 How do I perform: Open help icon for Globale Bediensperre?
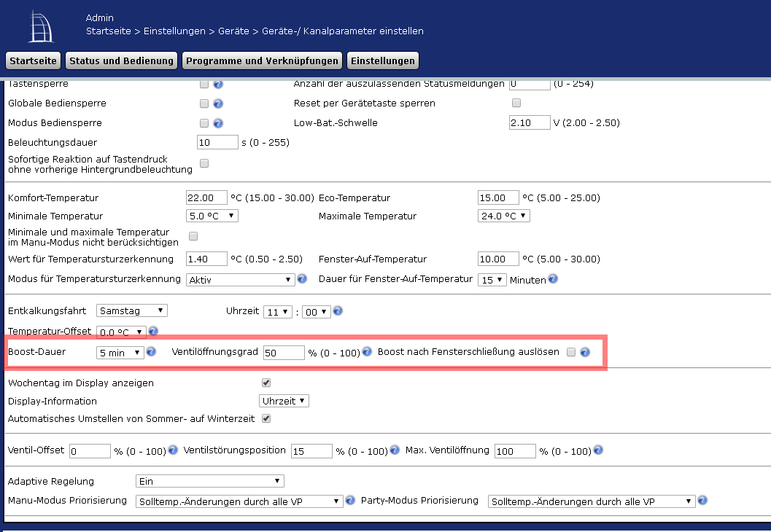[x=218, y=103]
